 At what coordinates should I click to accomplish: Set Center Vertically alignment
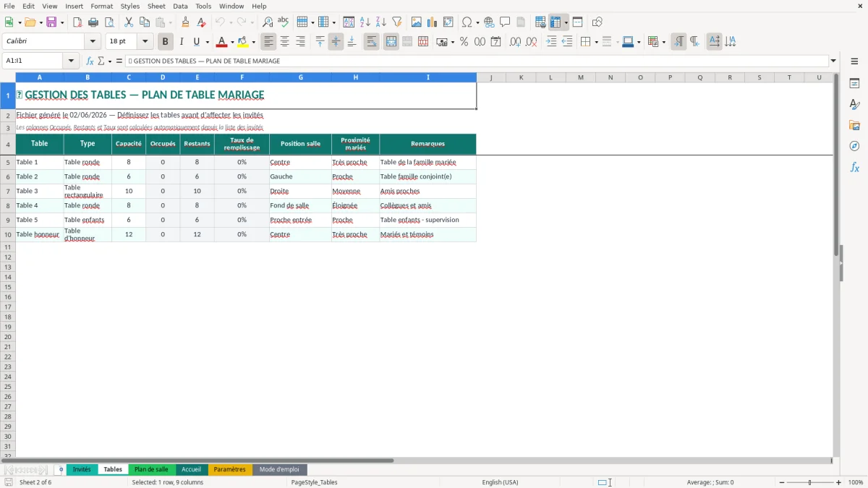(336, 42)
